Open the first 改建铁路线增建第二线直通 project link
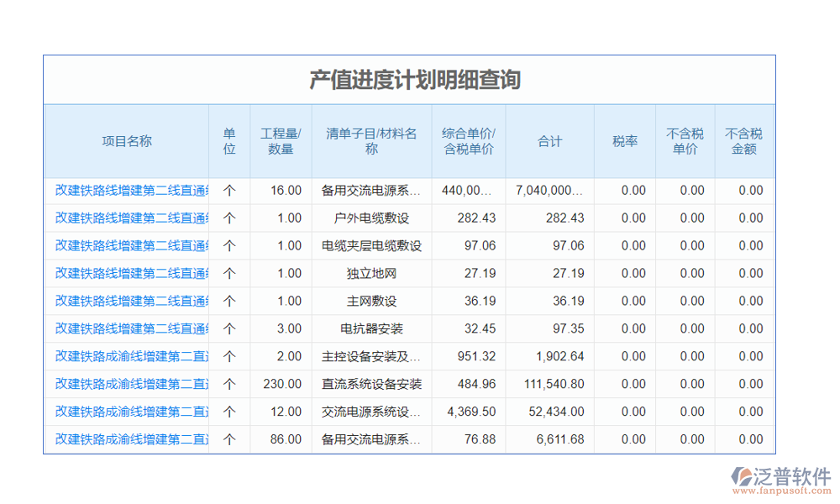The width and height of the screenshot is (840, 504). pyautogui.click(x=128, y=190)
